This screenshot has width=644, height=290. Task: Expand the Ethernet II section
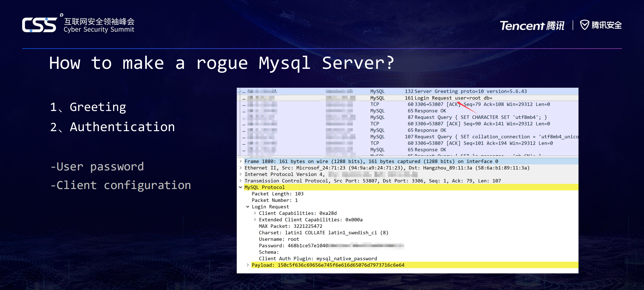pos(241,168)
